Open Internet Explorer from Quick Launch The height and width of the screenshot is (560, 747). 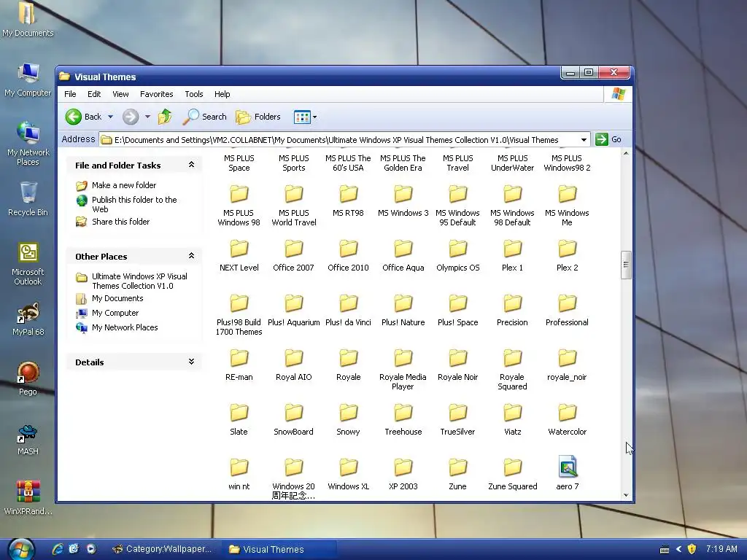57,549
